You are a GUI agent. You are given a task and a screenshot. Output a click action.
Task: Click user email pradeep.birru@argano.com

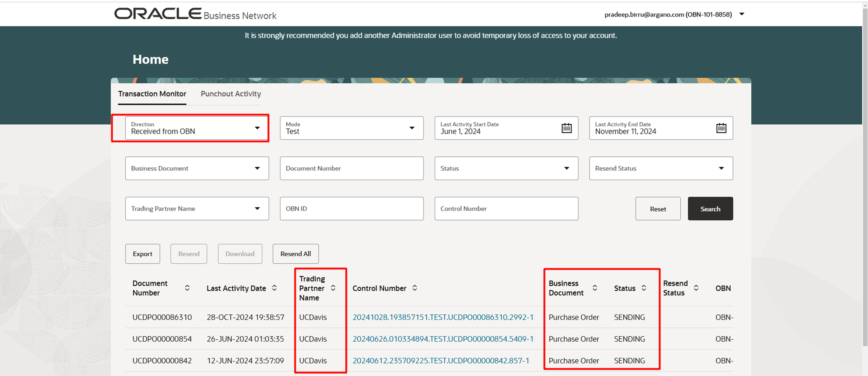pos(644,14)
